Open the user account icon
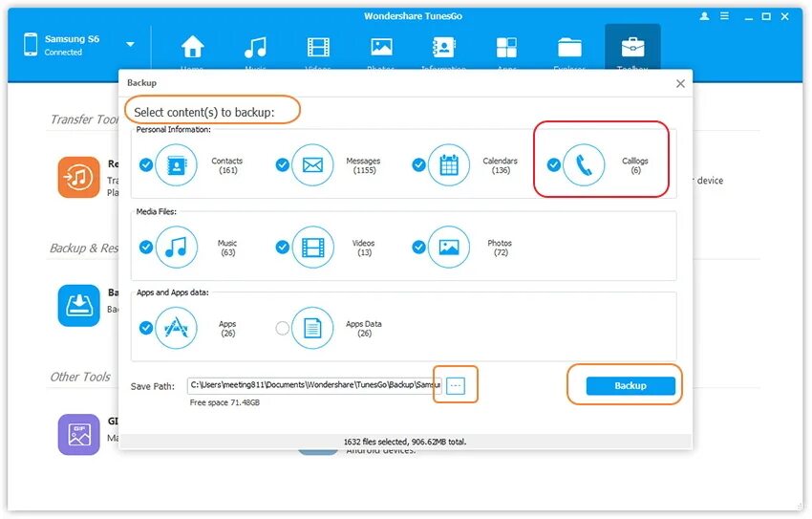 [704, 16]
